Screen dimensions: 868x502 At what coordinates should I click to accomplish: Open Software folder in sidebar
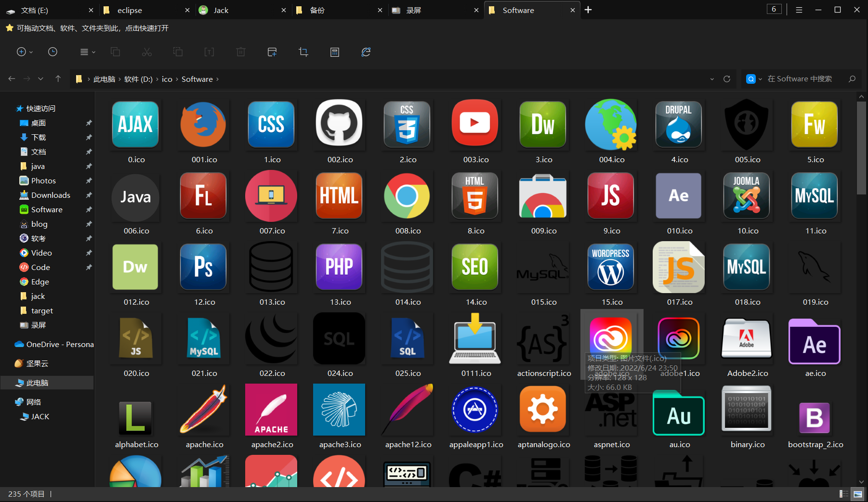coord(47,209)
